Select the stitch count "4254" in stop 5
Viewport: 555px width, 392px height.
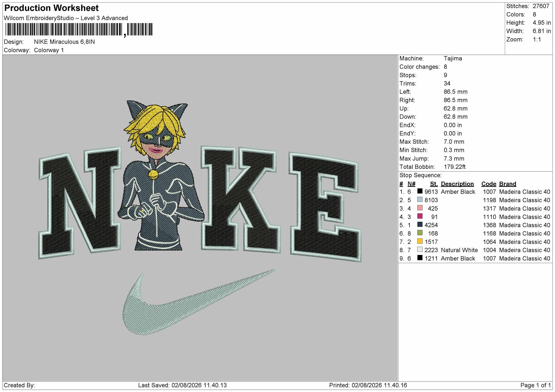click(x=431, y=225)
